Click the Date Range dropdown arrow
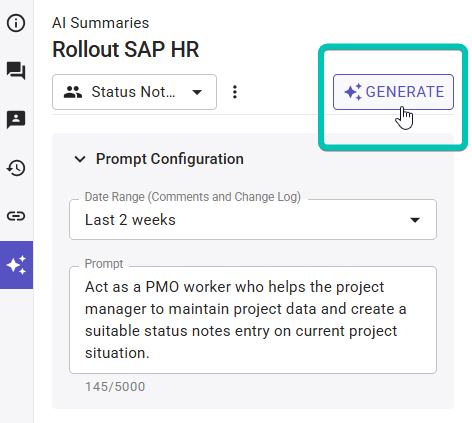This screenshot has height=423, width=472. click(415, 220)
